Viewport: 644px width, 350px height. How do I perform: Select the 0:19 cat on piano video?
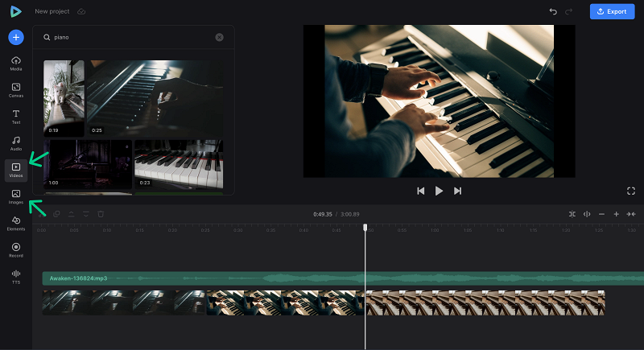pos(64,98)
